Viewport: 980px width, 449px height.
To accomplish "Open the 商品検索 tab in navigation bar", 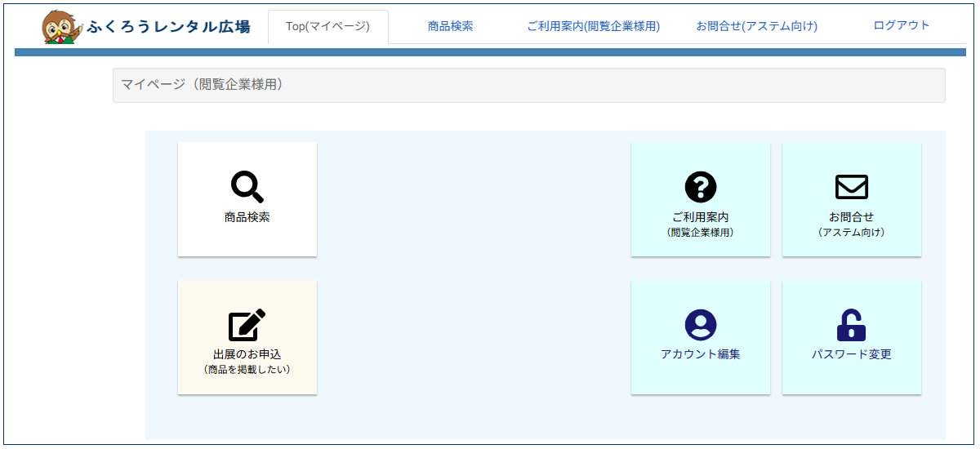I will pos(450,26).
